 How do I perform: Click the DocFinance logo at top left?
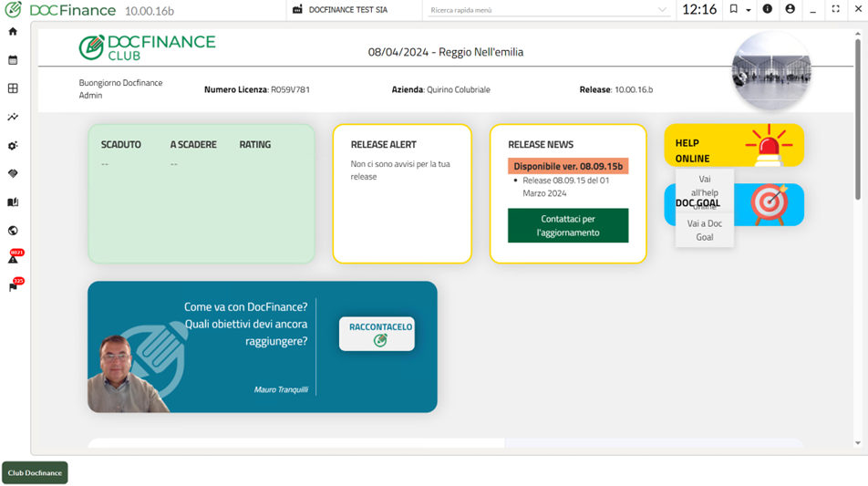61,10
